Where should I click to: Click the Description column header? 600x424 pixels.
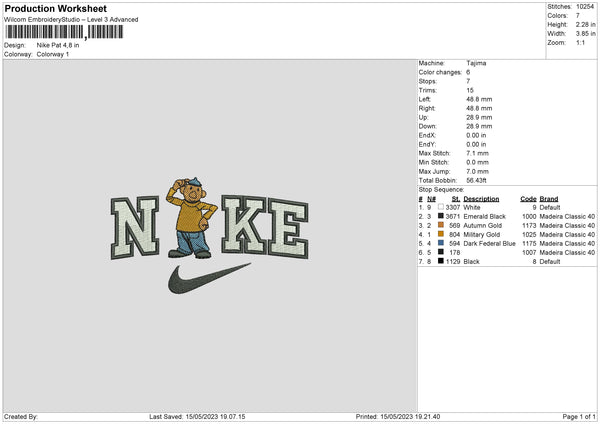coord(481,199)
